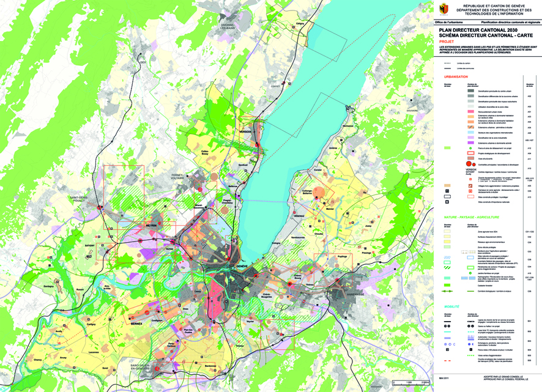Select the 'Extensions urbaines: périmètres à étudier' hatched symbol
Viewport: 542px width, 392px height.
pos(470,127)
